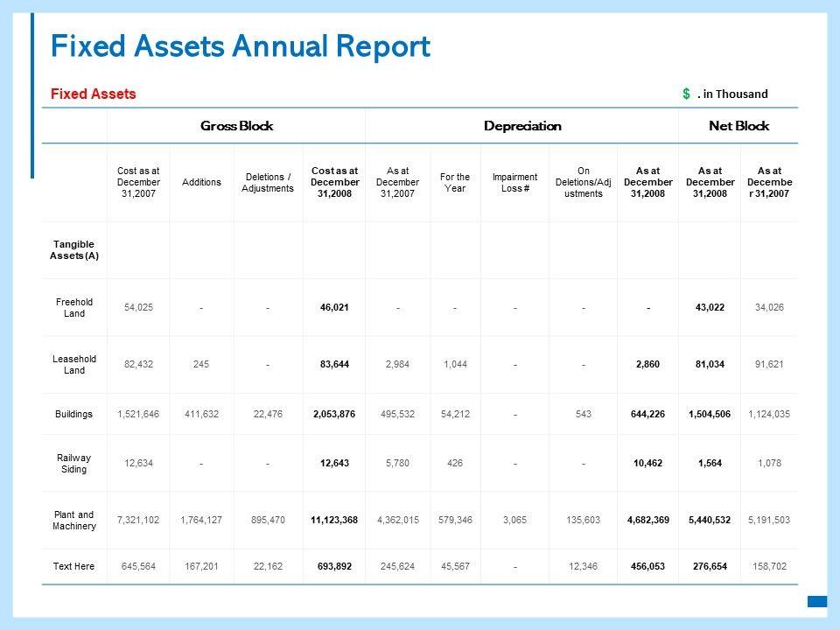This screenshot has height=630, width=840.
Task: Click the green dollar sign icon
Action: click(686, 94)
